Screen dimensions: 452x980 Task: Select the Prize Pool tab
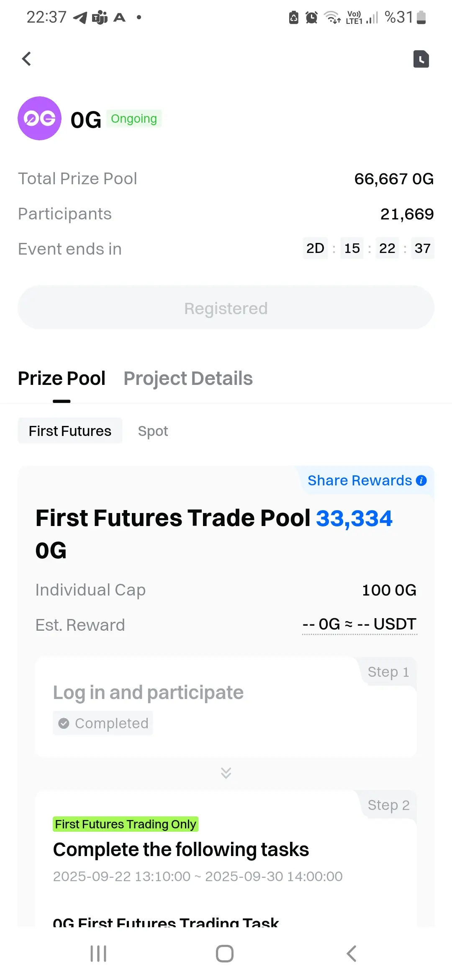pos(62,379)
